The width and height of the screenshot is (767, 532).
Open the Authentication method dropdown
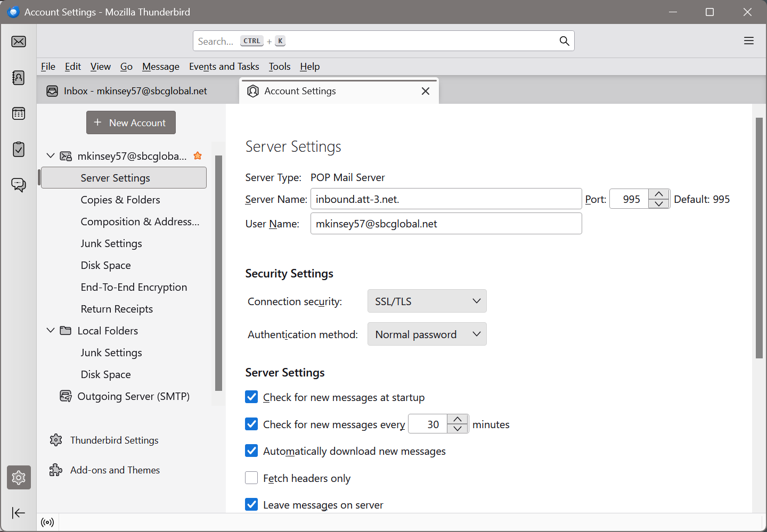point(427,334)
